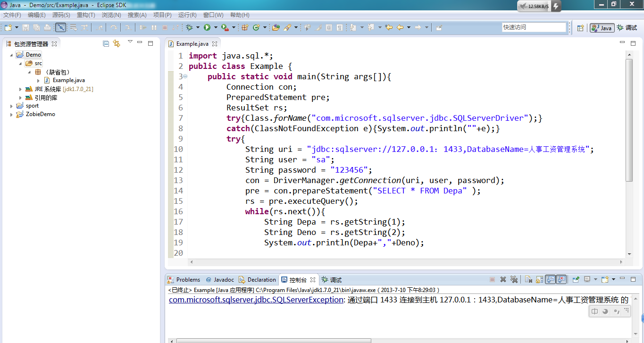Click the Previous Annotation icon
The width and height of the screenshot is (644, 343).
pos(371,27)
